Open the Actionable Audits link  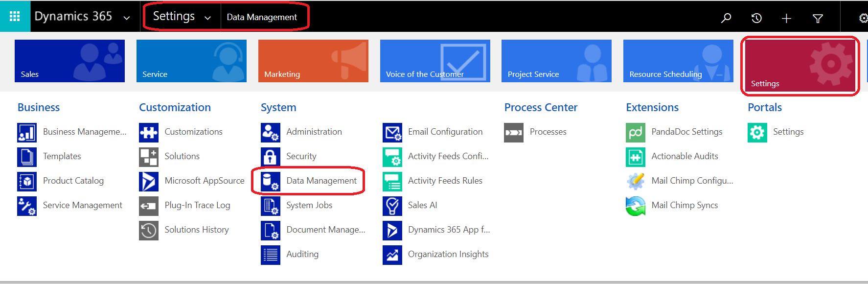coord(685,156)
